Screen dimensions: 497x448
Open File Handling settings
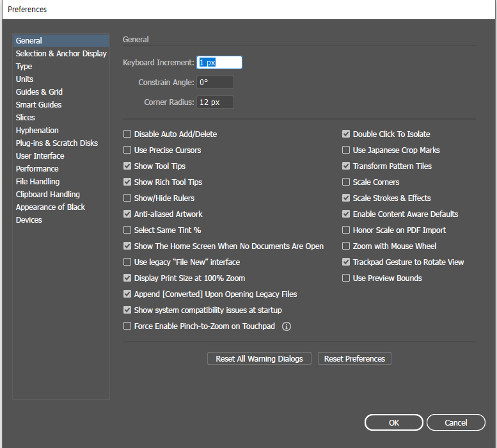pos(61,181)
